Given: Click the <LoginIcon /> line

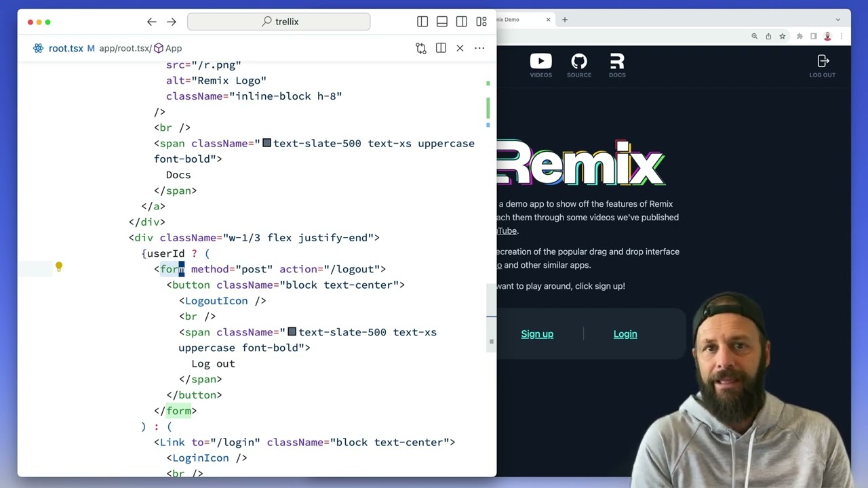Looking at the screenshot, I should [207, 458].
